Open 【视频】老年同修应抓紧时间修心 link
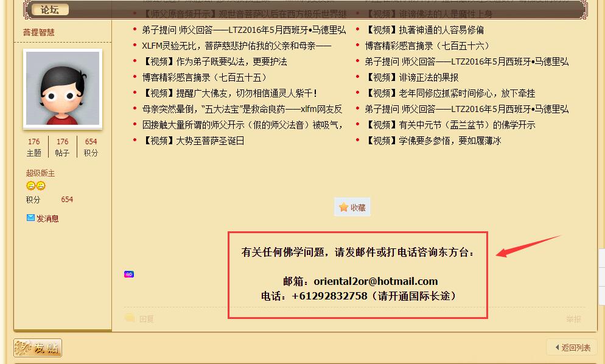This screenshot has height=364, width=605. click(450, 93)
